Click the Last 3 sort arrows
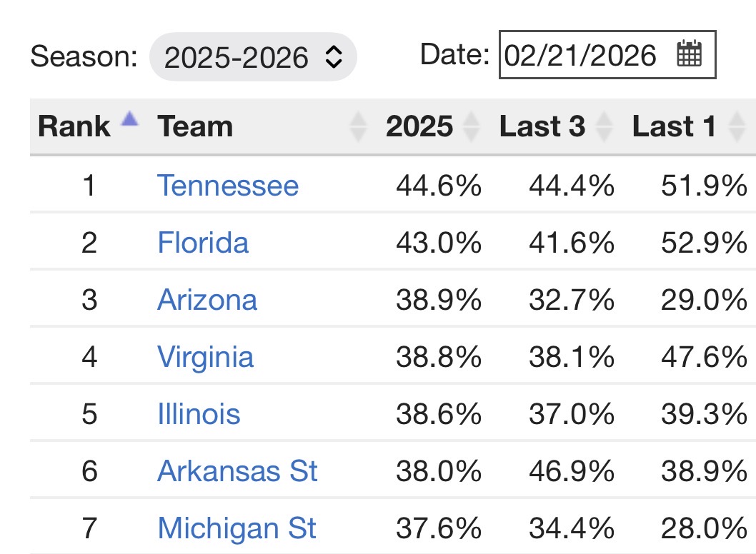The height and width of the screenshot is (554, 756). tap(604, 127)
